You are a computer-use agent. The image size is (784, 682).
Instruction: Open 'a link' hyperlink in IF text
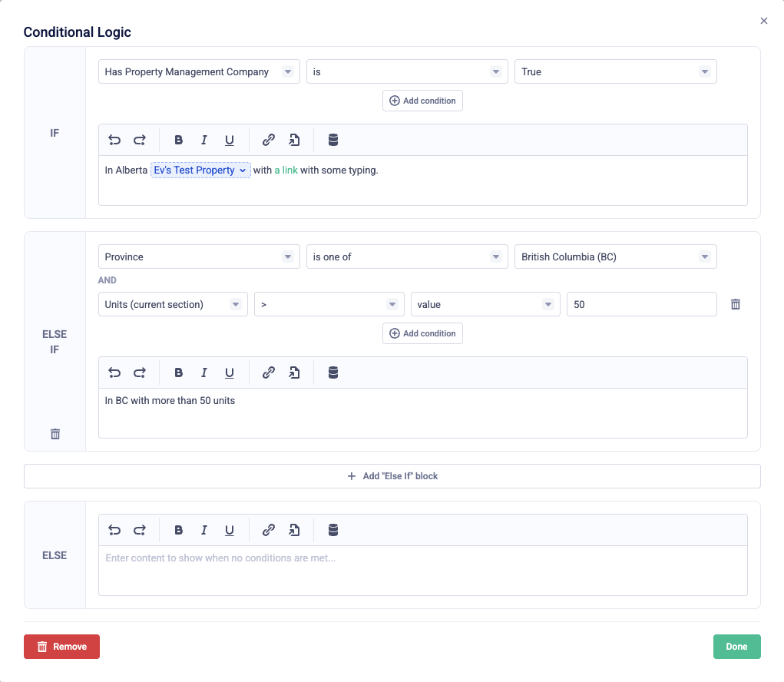pyautogui.click(x=286, y=170)
